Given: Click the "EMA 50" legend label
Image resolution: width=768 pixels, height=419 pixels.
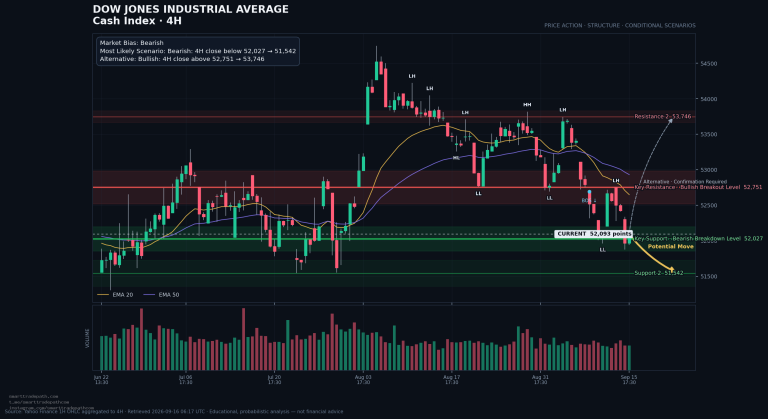Looking at the screenshot, I should click(168, 295).
